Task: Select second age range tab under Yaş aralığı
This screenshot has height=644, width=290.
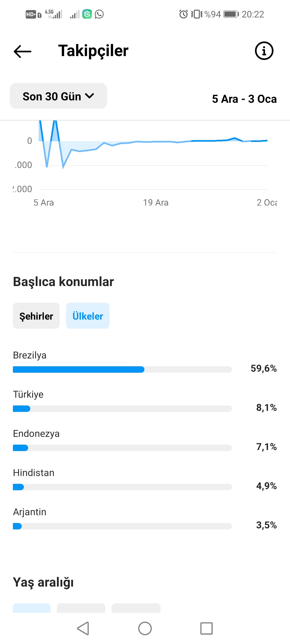Action: click(81, 608)
